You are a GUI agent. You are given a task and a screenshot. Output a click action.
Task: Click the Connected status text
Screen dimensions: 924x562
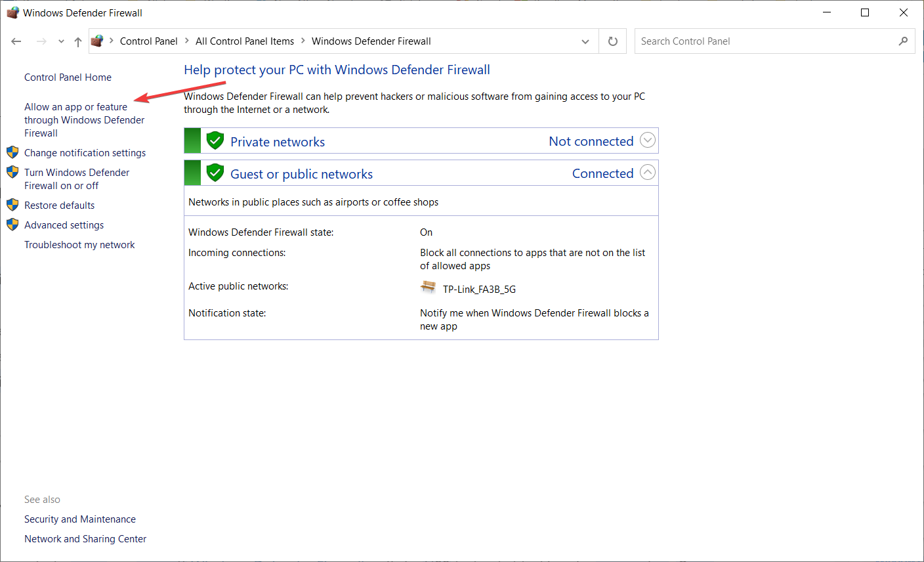[x=603, y=173]
